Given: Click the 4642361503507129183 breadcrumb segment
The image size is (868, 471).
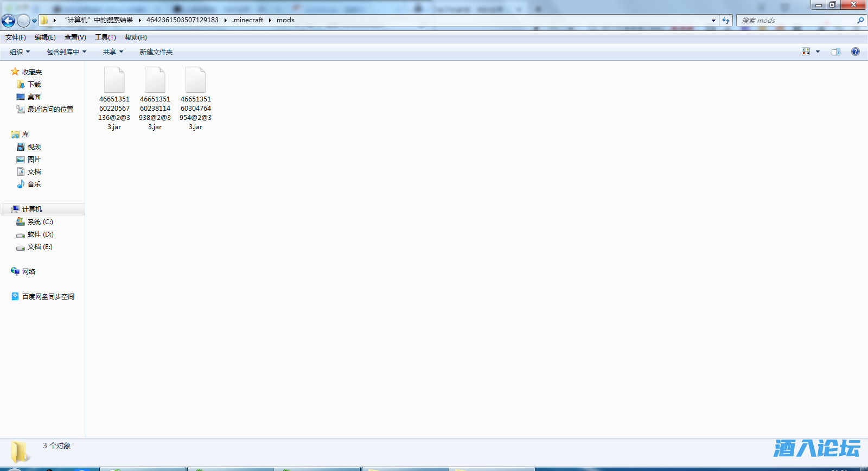Looking at the screenshot, I should (182, 20).
